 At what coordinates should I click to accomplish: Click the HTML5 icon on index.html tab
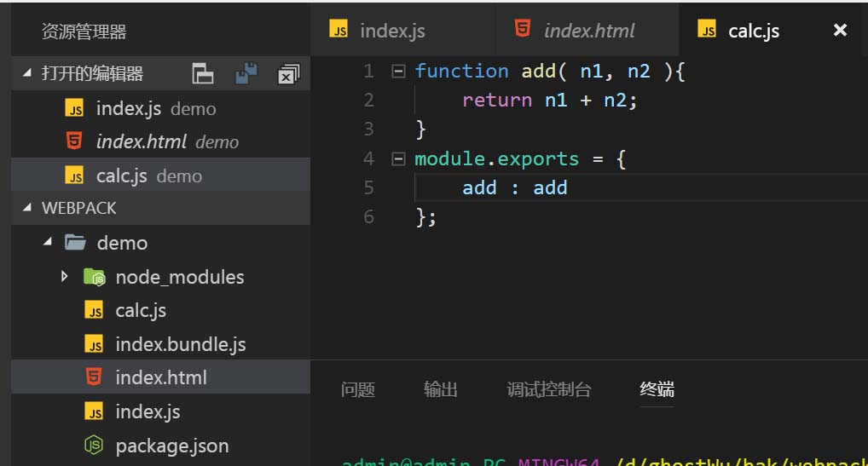pos(523,27)
